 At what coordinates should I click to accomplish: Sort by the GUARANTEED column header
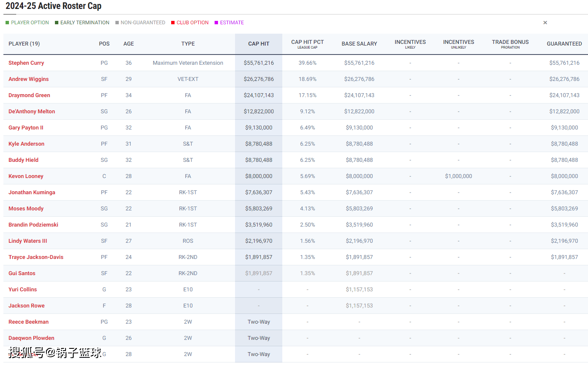point(564,43)
